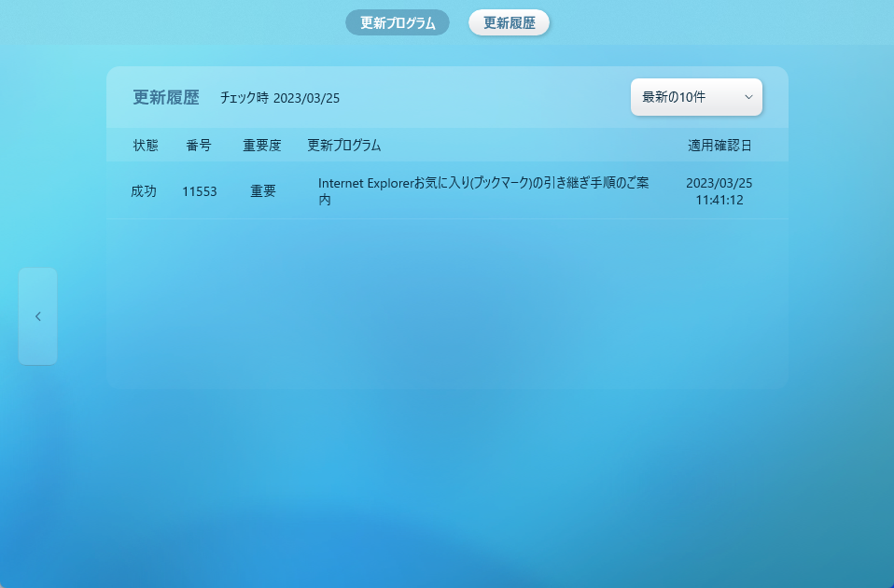Click the 更新履歴 panel heading
Viewport: 894px width, 588px height.
[x=166, y=97]
